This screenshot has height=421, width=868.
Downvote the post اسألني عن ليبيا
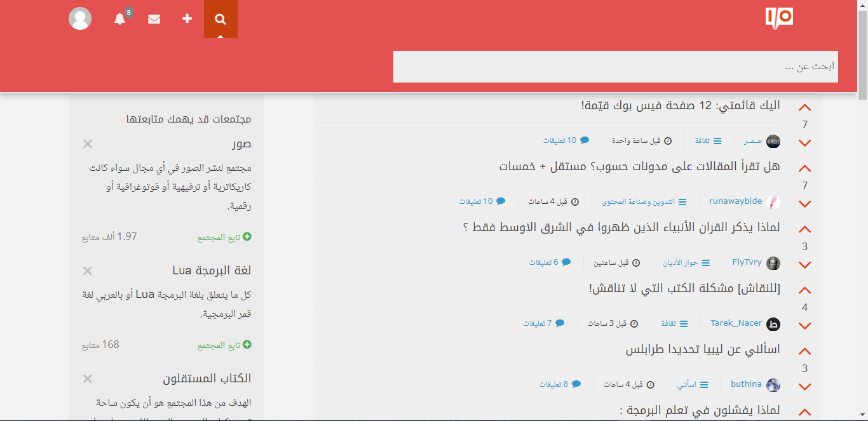tap(804, 387)
